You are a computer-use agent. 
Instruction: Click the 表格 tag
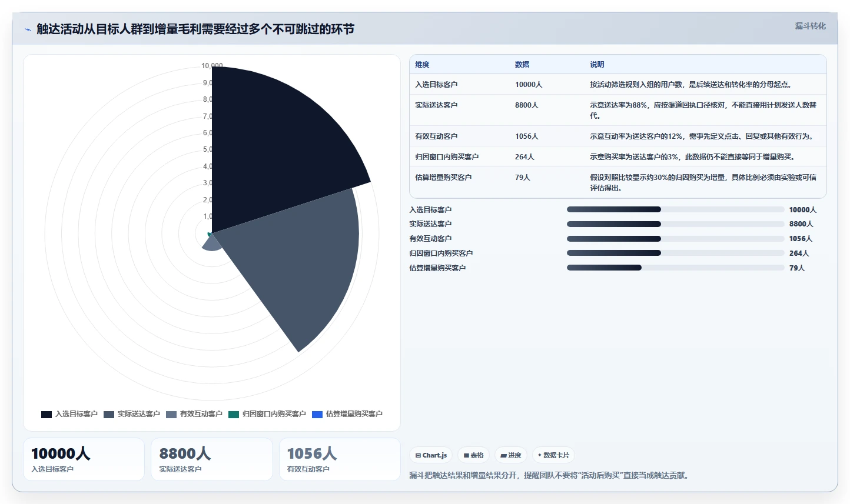[x=473, y=455]
